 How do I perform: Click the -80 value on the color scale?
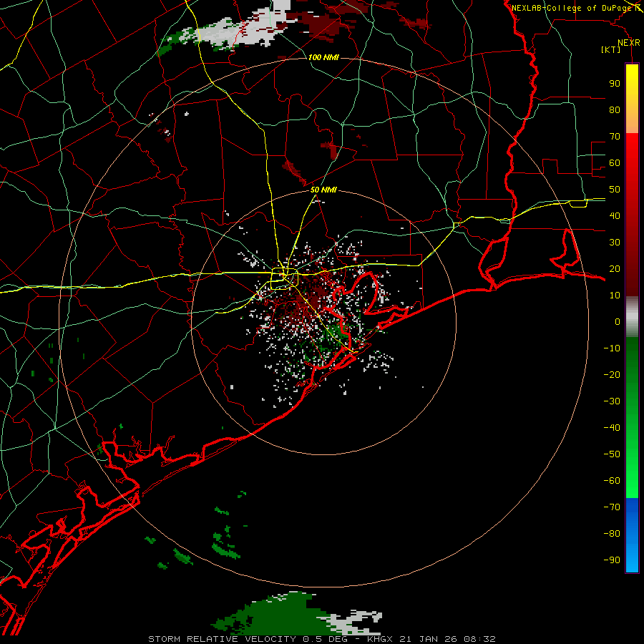click(612, 534)
